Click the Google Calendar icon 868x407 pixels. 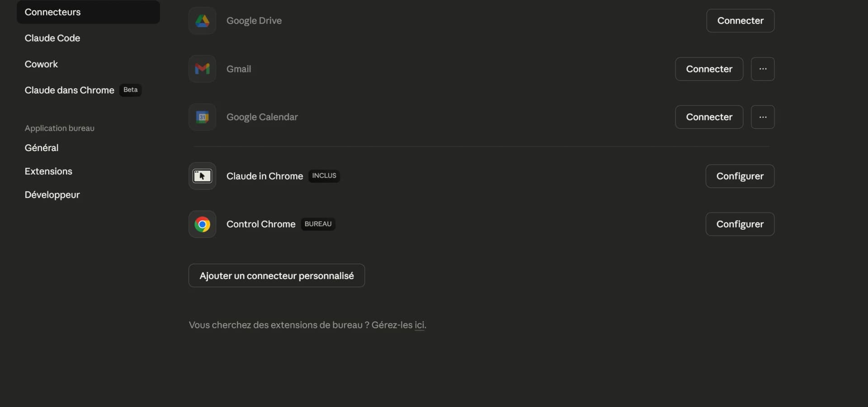point(202,117)
